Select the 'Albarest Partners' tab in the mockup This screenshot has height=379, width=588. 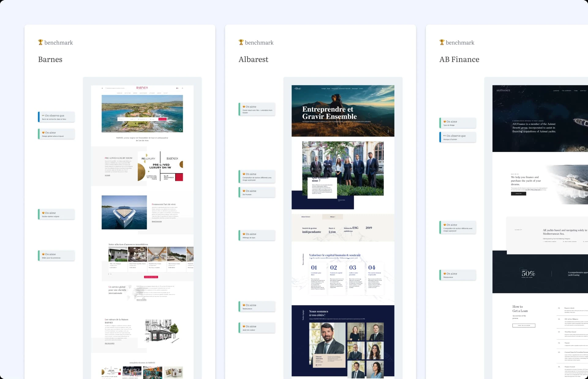tap(306, 217)
